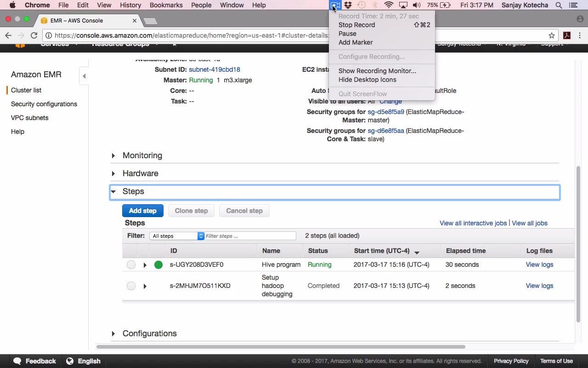This screenshot has height=368, width=588.
Task: Collapse the Steps section
Action: (x=113, y=191)
